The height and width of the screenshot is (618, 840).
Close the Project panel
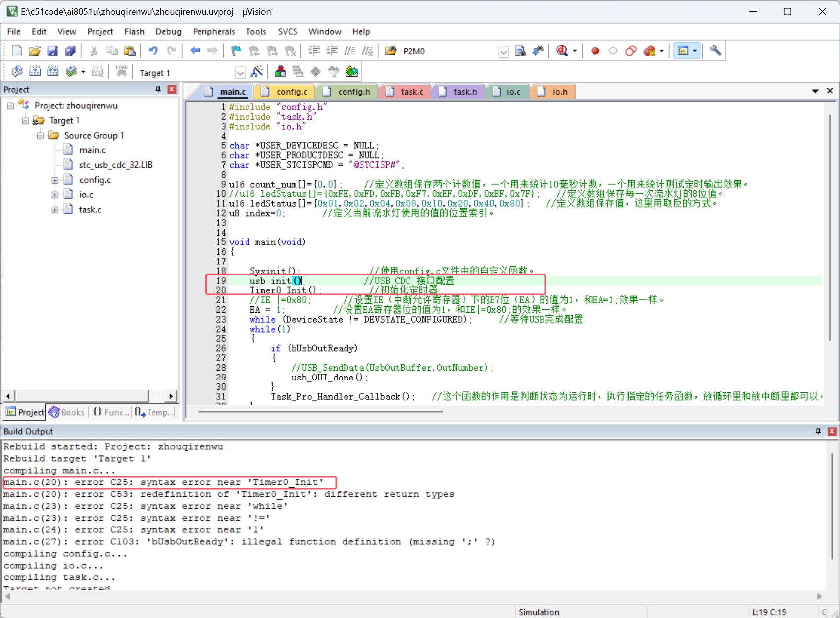pyautogui.click(x=172, y=89)
